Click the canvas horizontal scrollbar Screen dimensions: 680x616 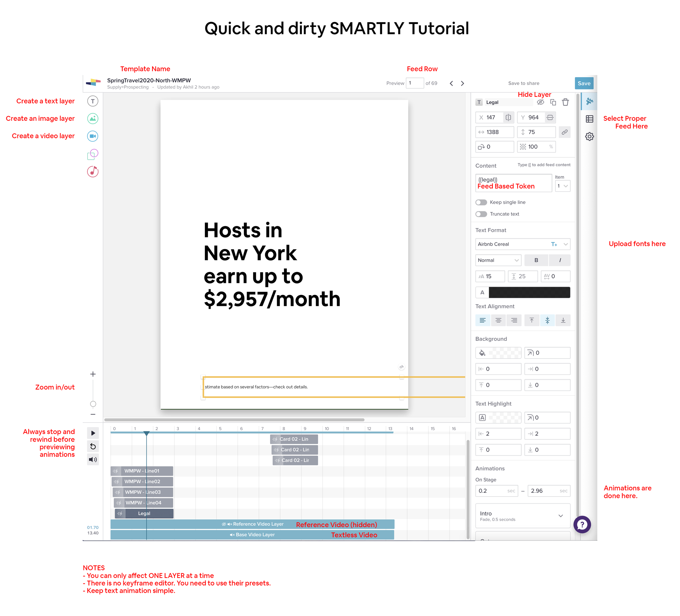tap(234, 420)
